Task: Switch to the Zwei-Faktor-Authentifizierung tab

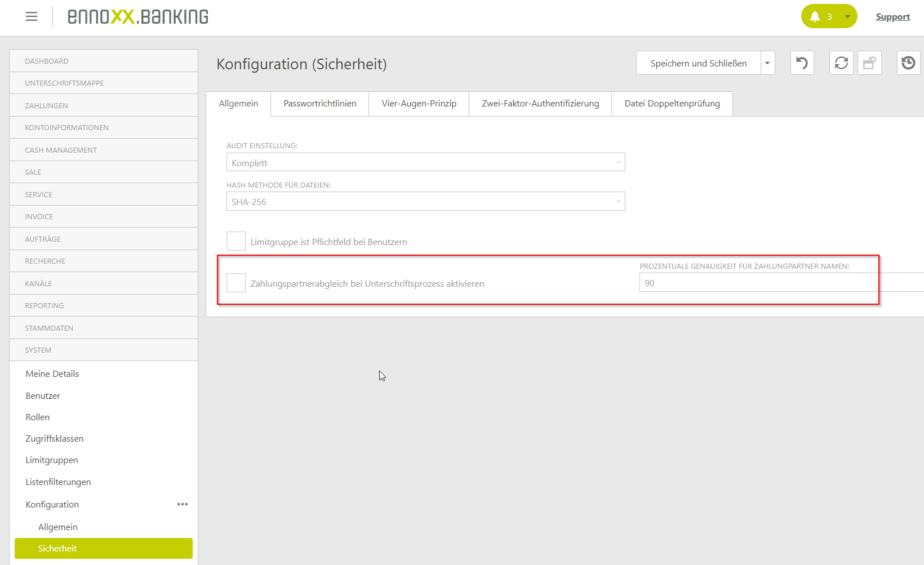Action: pos(540,104)
